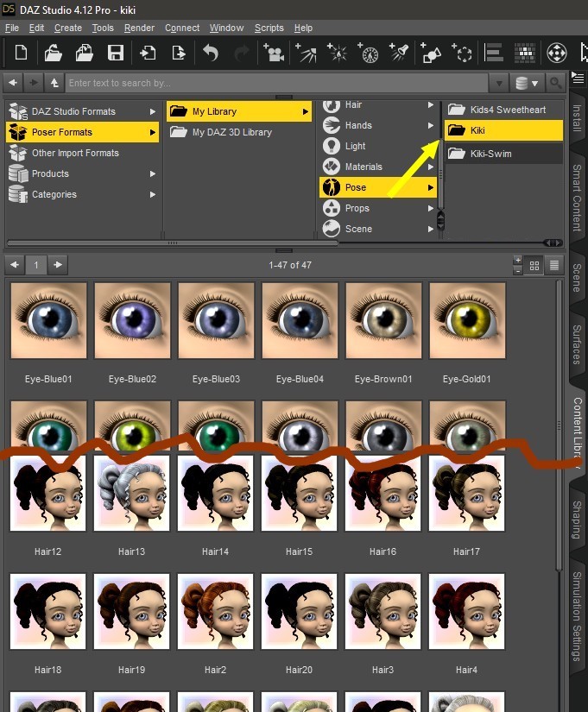588x712 pixels.
Task: Click the Export icon in the toolbar
Action: click(179, 53)
